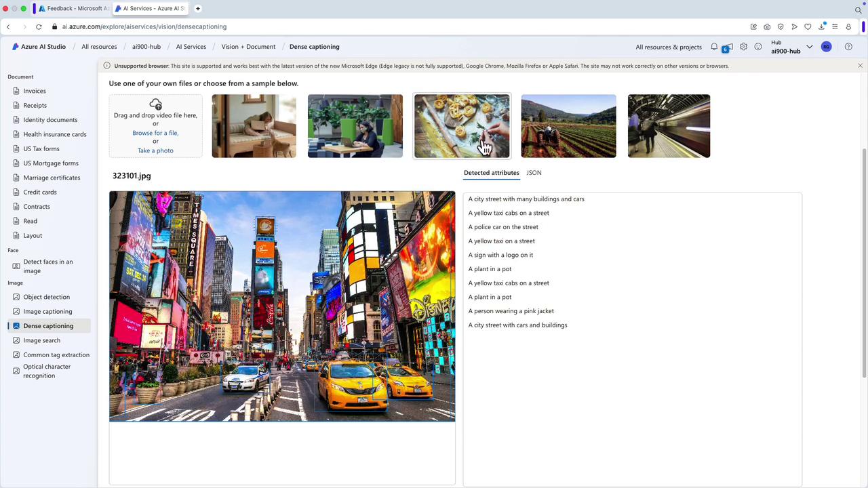Expand the ai900-hub Hub dropdown
Viewport: 868px width, 488px height.
(x=809, y=47)
